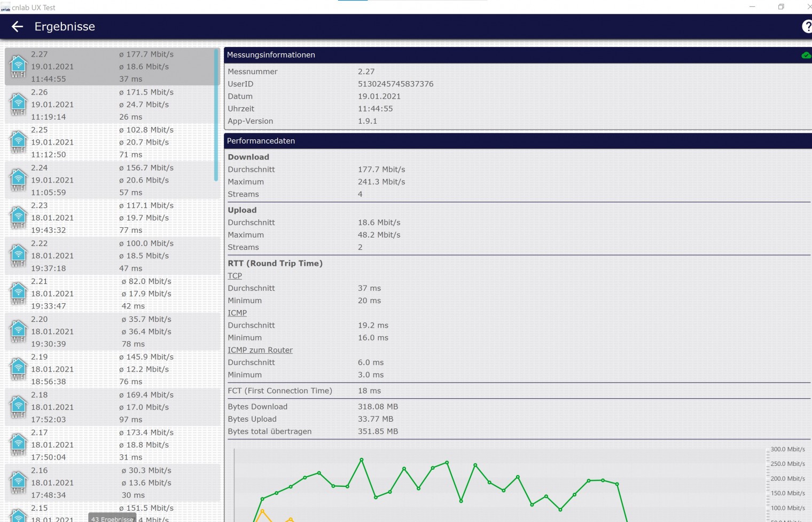
Task: Click WiFi house icon of measurement 2.26
Action: [19, 104]
